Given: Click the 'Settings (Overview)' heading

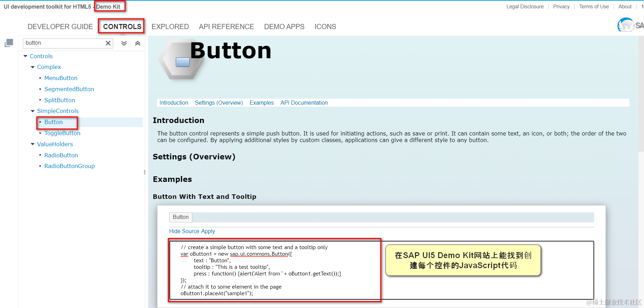Looking at the screenshot, I should pos(194,157).
